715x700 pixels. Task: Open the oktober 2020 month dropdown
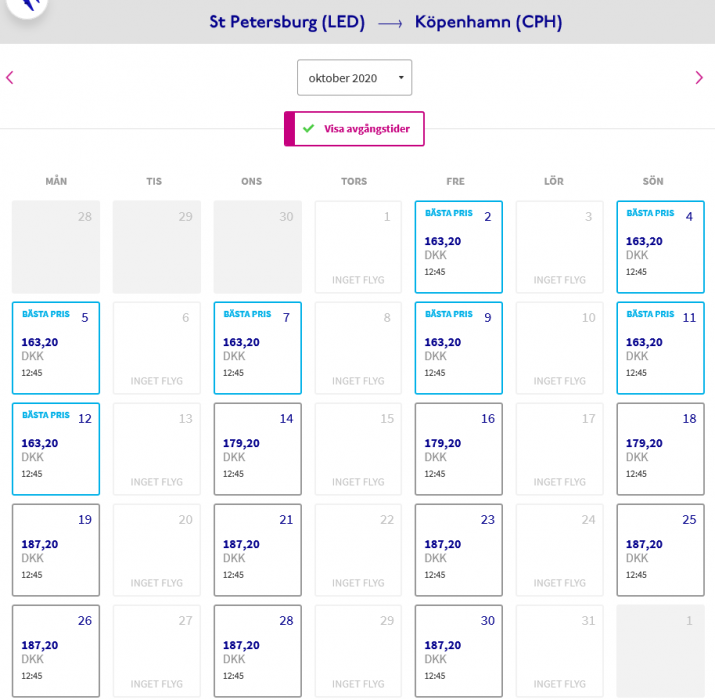pos(354,78)
